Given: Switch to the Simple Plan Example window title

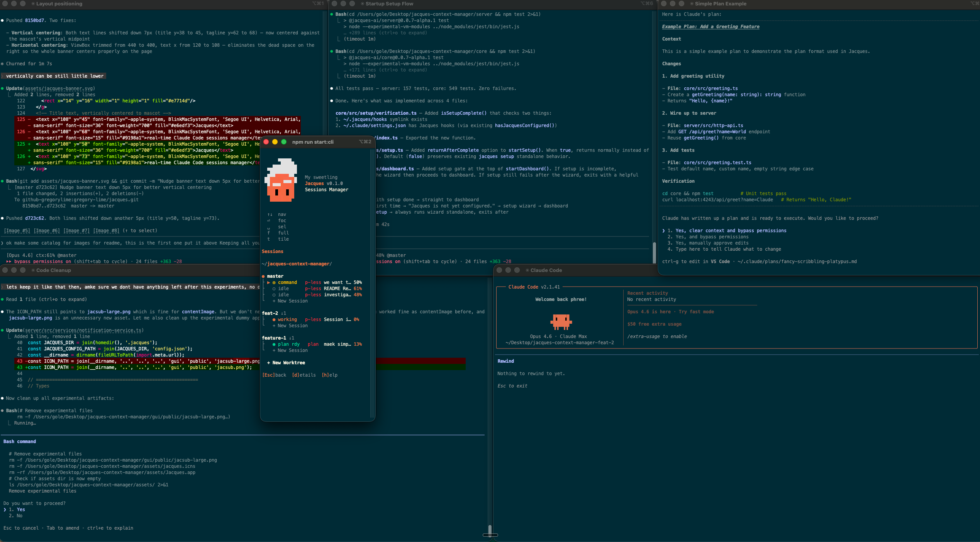Looking at the screenshot, I should tap(721, 4).
